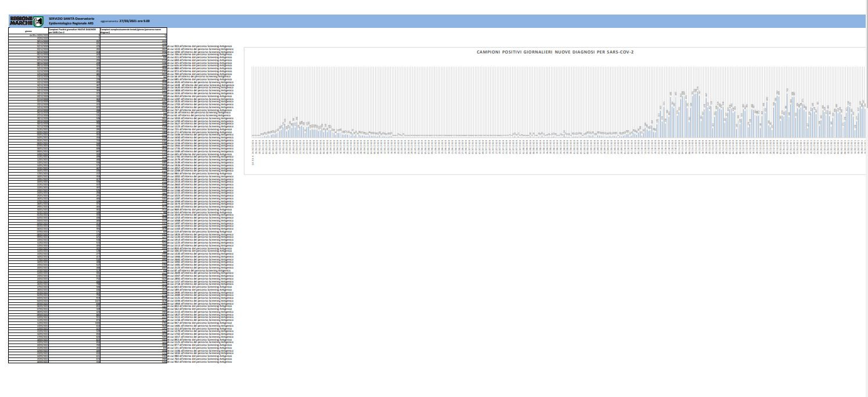Click the note 'di cui 764 all'interno del percorso'

pos(199,359)
